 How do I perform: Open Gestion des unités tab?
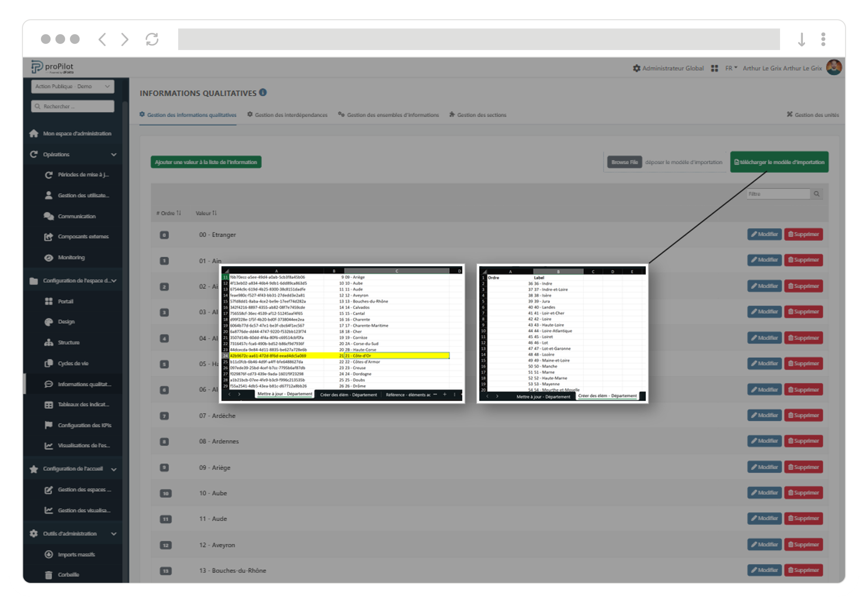pyautogui.click(x=813, y=115)
